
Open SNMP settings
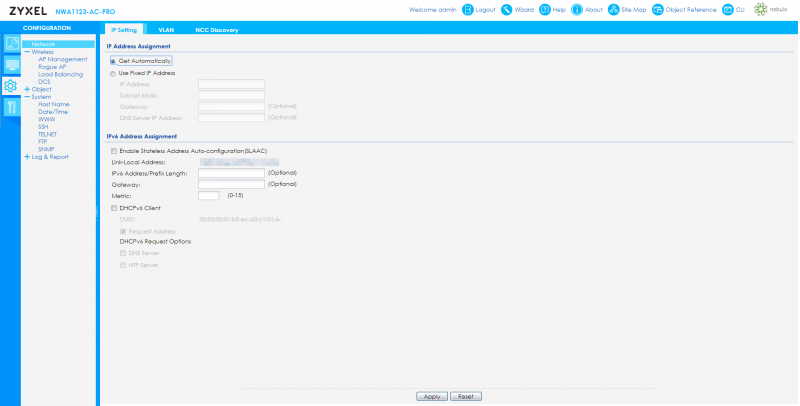(x=46, y=149)
